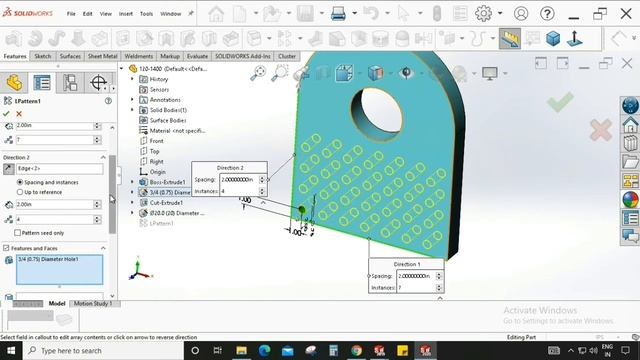Expand the Boss-Extrude1 feature node
This screenshot has height=360, width=640.
pos(132,182)
